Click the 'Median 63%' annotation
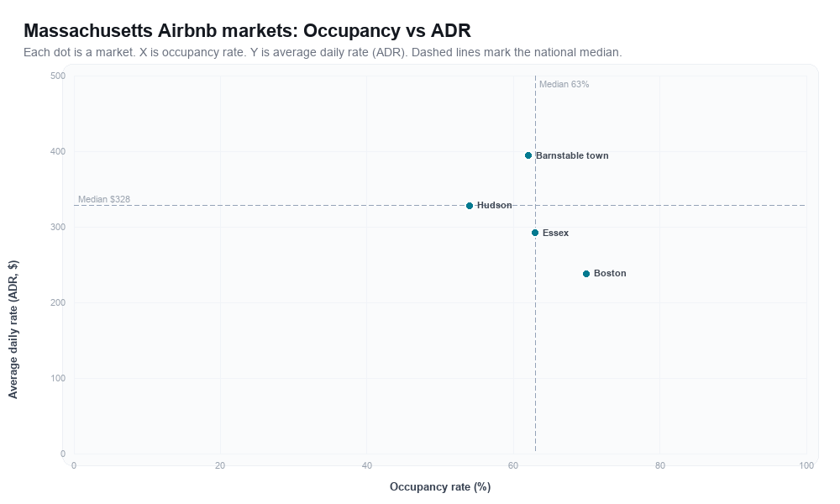 click(564, 84)
